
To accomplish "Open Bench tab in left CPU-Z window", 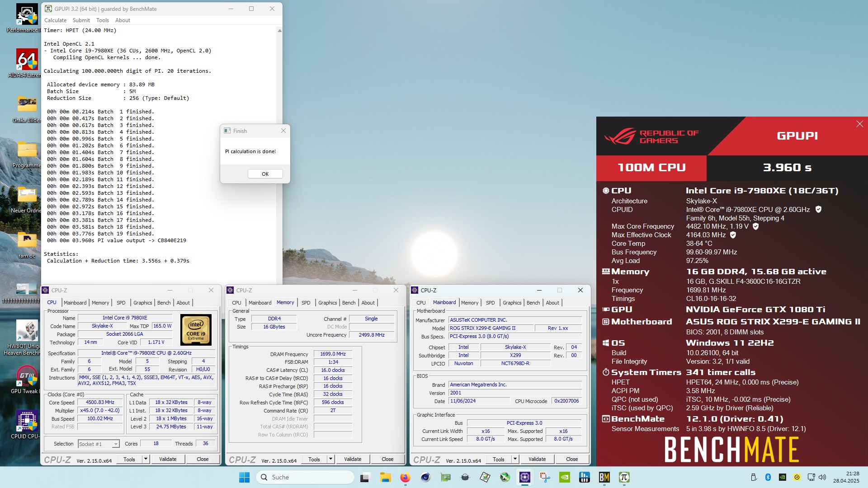I will pyautogui.click(x=164, y=303).
